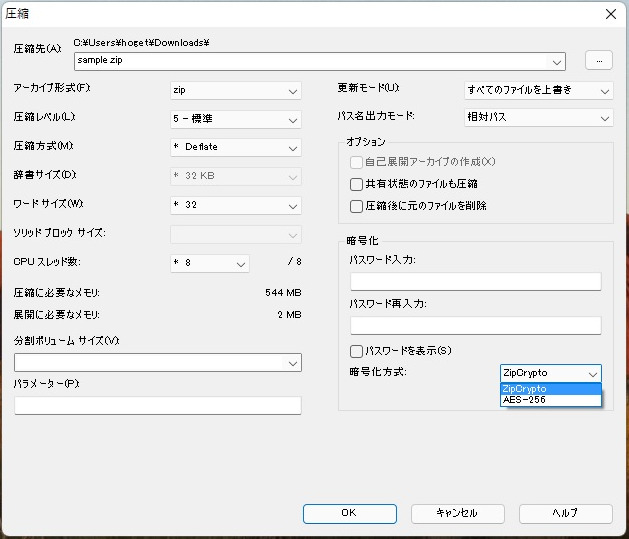Open the compression method Deflate dropdown
This screenshot has height=539, width=629.
click(236, 148)
